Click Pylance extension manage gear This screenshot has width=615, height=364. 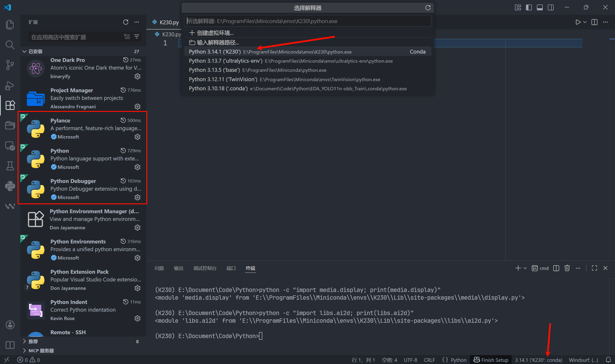[x=137, y=137]
